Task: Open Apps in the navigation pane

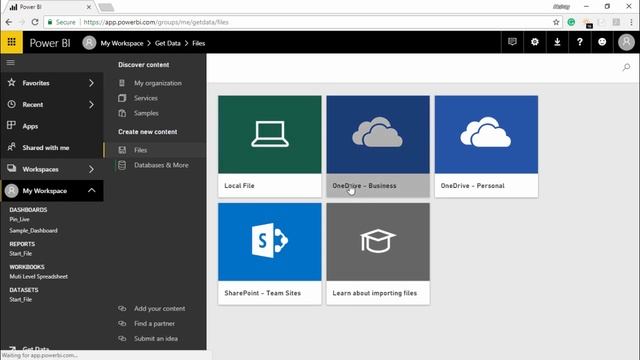Action: [52, 126]
